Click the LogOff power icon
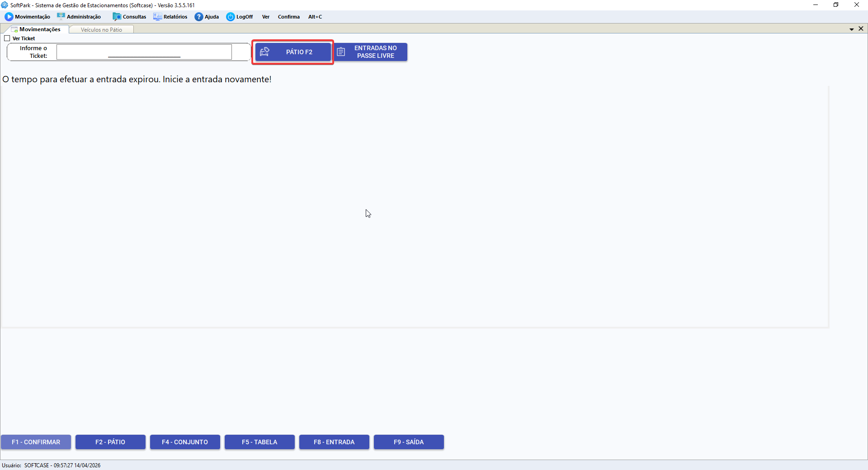Viewport: 868px width, 470px height. 231,17
